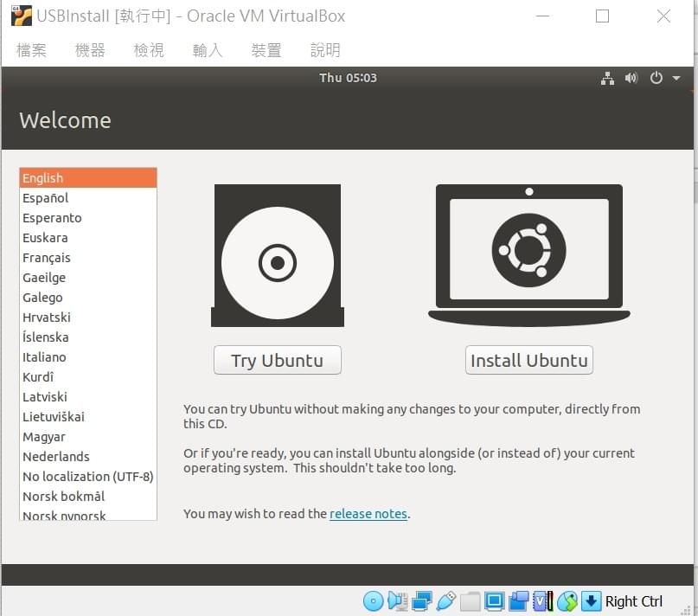The image size is (698, 616).
Task: Choose Nederlands language
Action: [x=88, y=457]
